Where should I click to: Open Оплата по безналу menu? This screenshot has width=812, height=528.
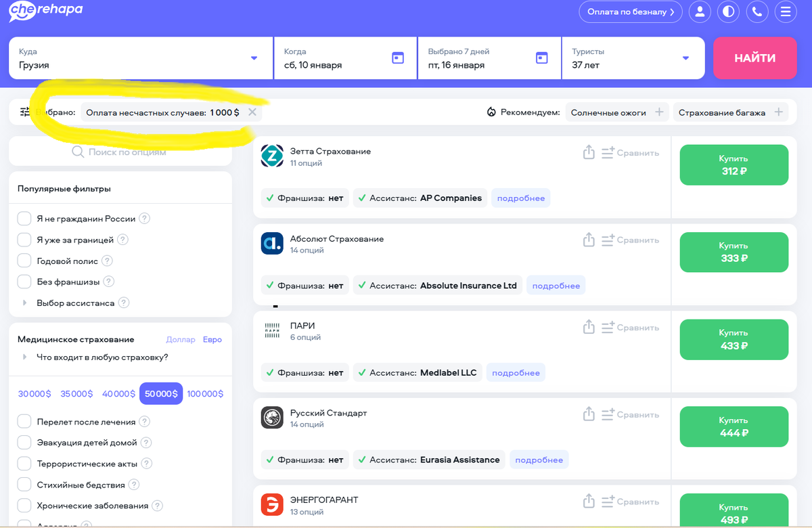(x=631, y=12)
